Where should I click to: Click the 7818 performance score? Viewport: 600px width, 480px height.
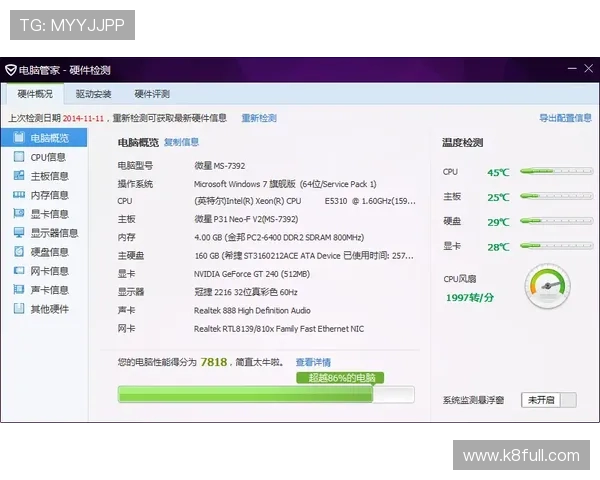(214, 362)
